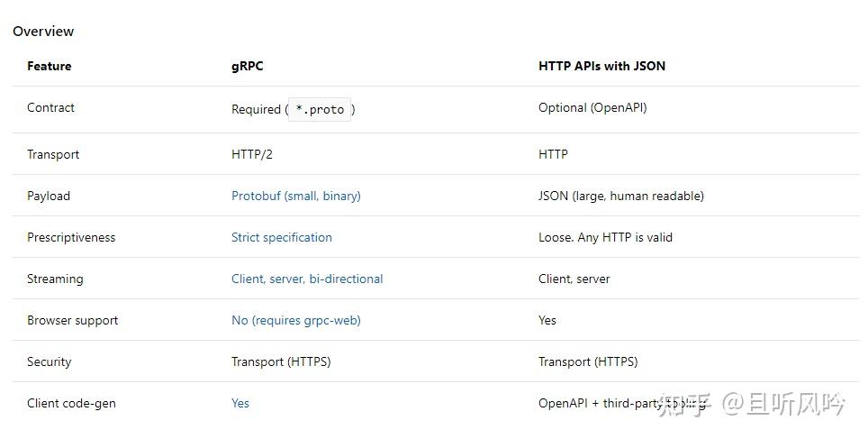Click the "HTTP/2" transport cell
This screenshot has height=439, width=868.
tap(252, 155)
